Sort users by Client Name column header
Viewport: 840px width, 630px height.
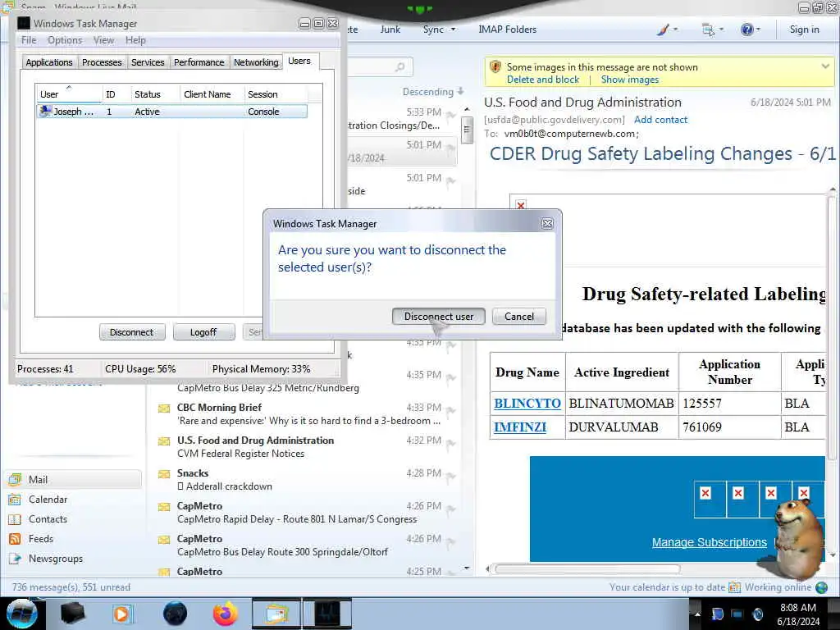212,94
